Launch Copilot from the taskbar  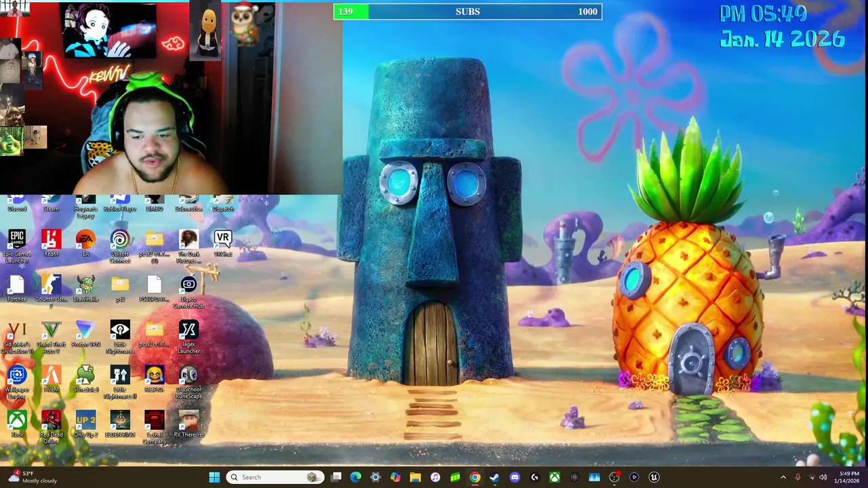point(395,477)
